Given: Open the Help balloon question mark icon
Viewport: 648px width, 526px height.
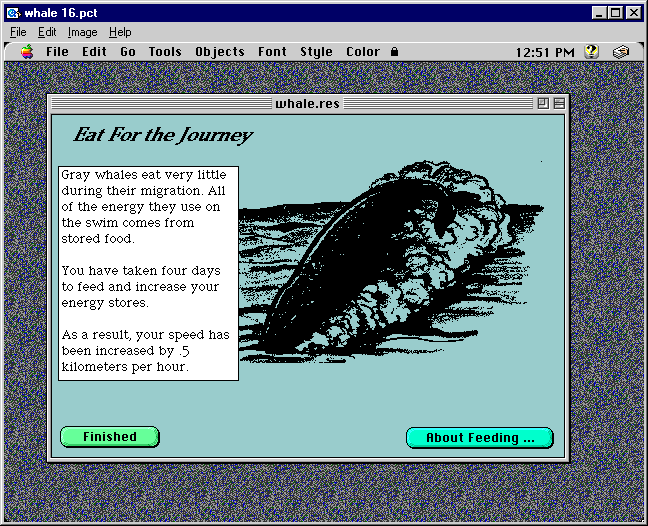Looking at the screenshot, I should 591,52.
